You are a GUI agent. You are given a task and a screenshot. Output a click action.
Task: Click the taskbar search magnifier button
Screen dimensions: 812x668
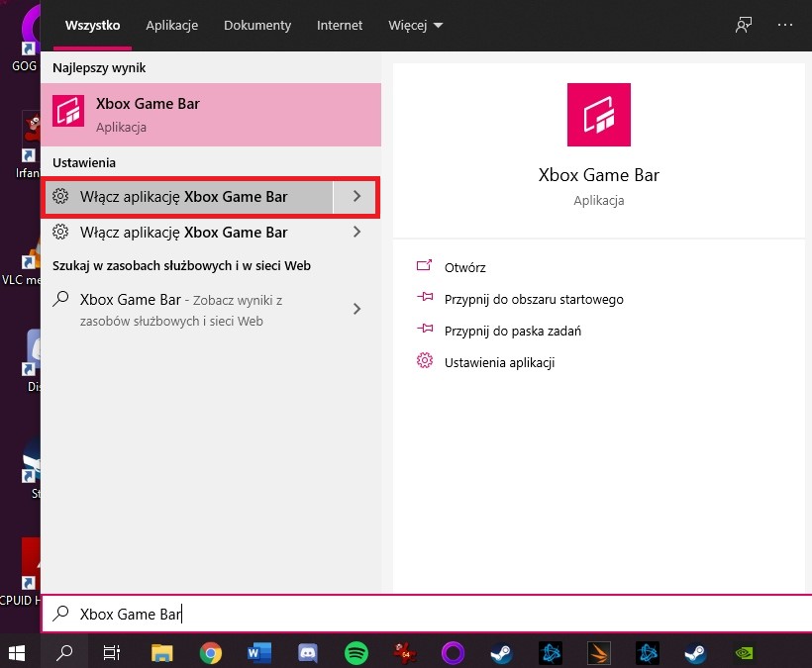[x=64, y=652]
